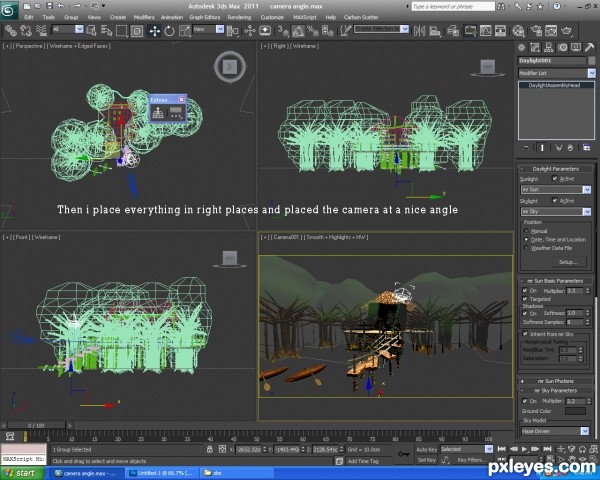Click the Use Pivot Point Center icon

click(232, 31)
